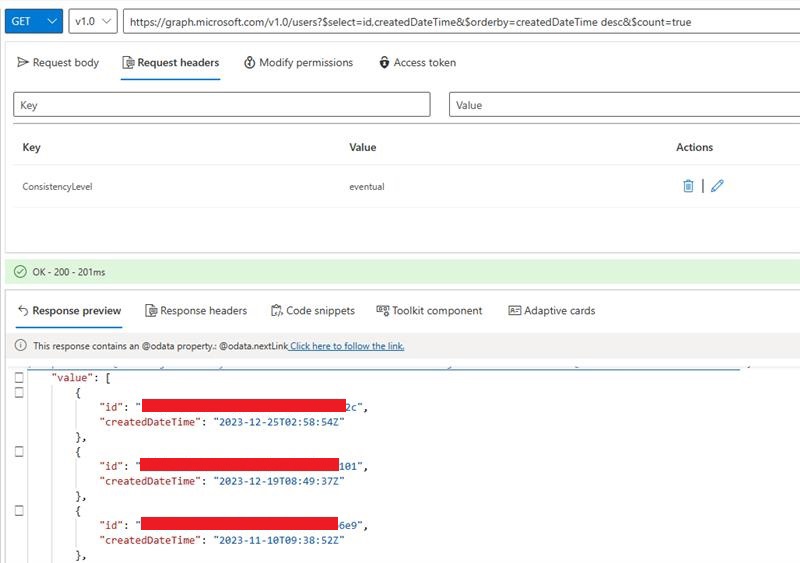Open Response headers tab
Screen dimensions: 800x563
point(196,310)
